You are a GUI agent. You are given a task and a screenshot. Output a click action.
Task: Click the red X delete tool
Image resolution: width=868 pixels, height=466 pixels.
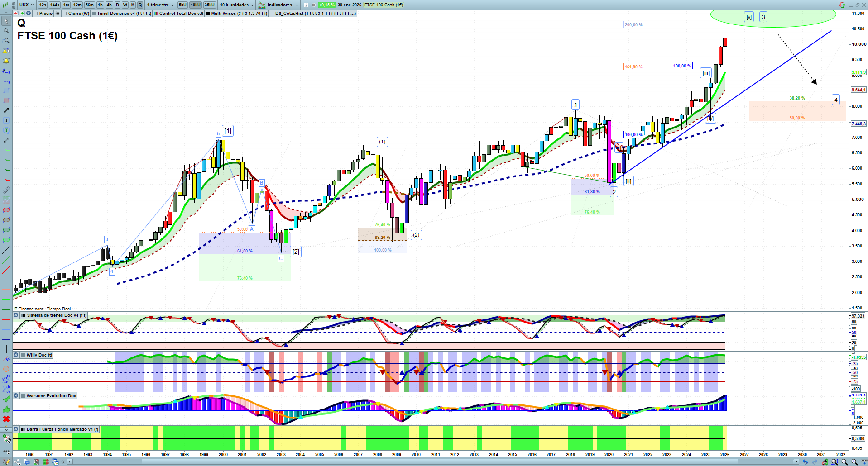(x=6, y=419)
